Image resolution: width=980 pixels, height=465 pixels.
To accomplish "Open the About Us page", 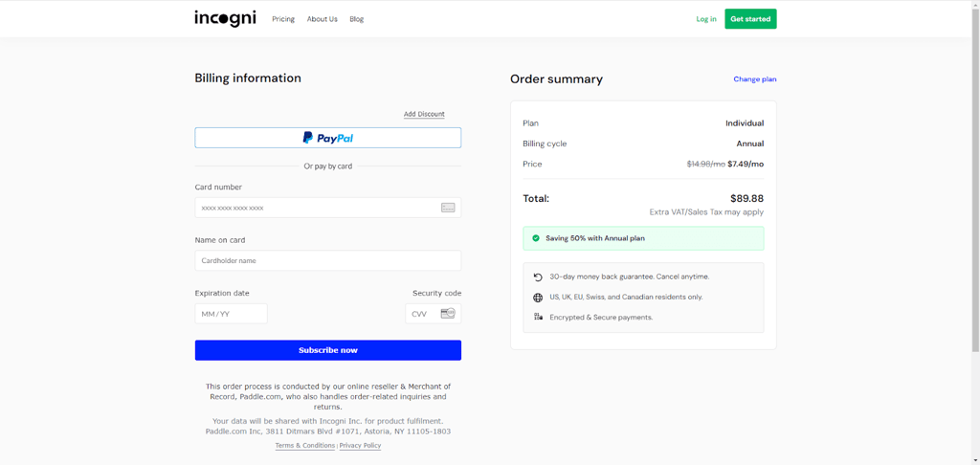I will (x=322, y=19).
